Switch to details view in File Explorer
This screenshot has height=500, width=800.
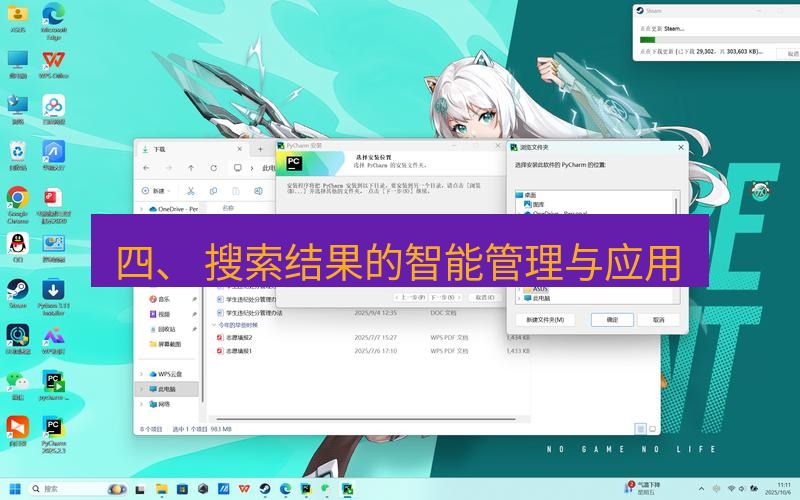[640, 429]
